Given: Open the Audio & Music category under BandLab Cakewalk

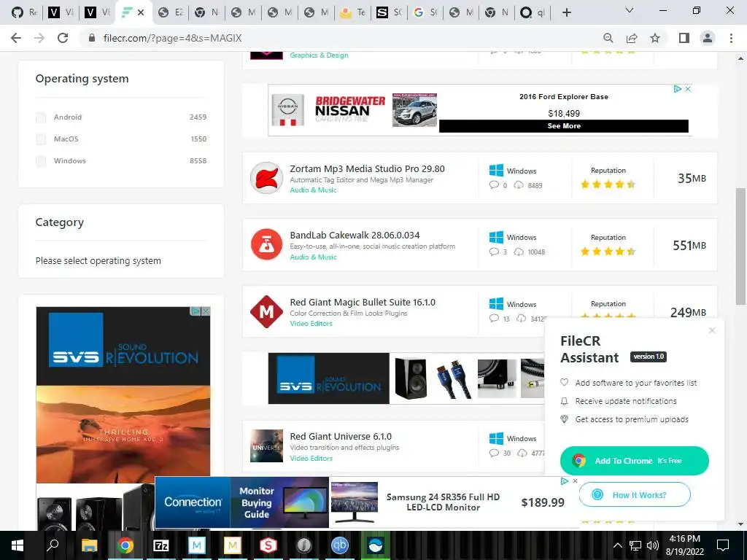Looking at the screenshot, I should [313, 257].
